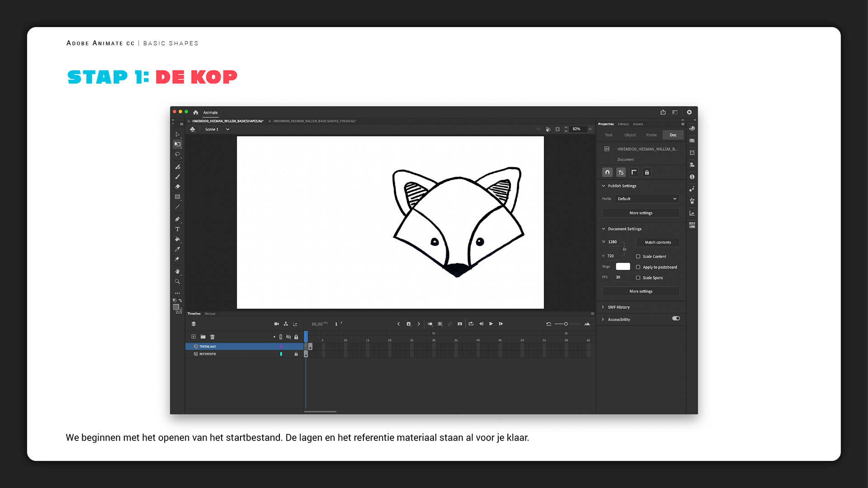The image size is (868, 488).
Task: Open the Profile Default dropdown
Action: [x=646, y=199]
